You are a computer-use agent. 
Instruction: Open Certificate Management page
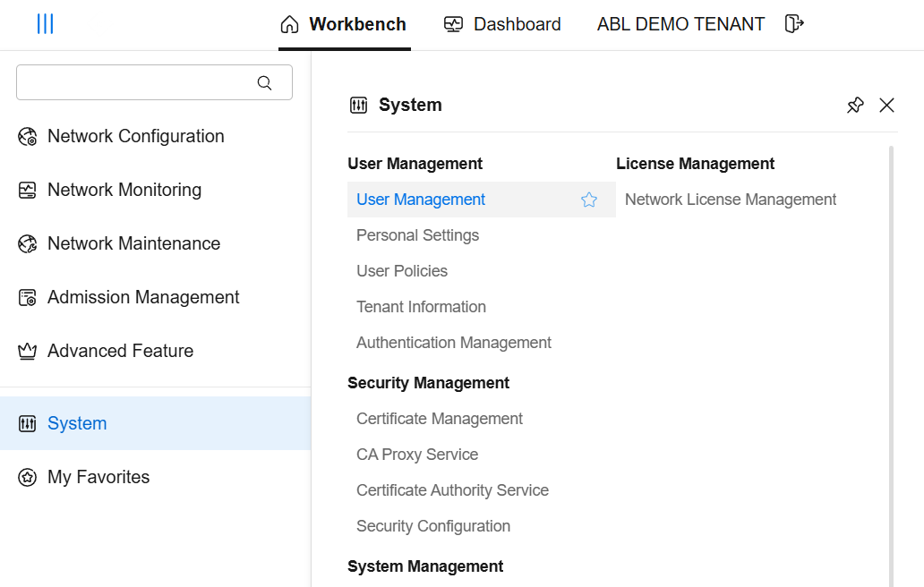tap(439, 419)
